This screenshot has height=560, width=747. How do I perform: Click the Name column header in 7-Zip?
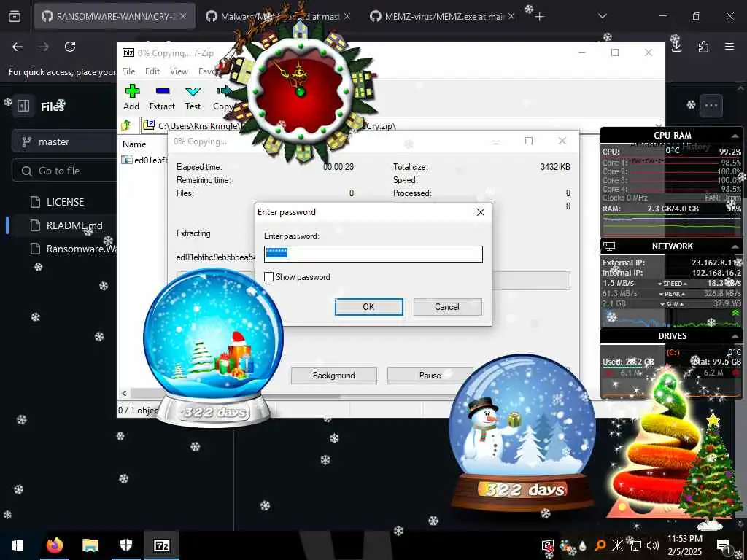click(x=134, y=144)
